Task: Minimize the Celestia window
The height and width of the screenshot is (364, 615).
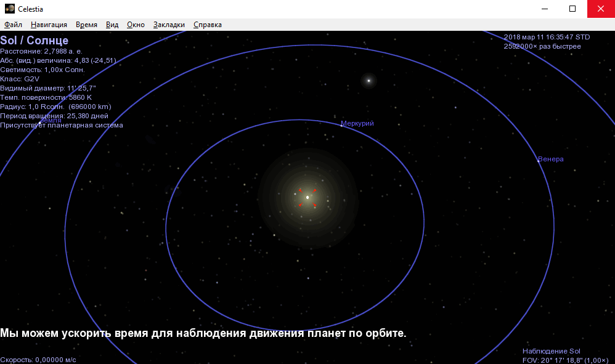Action: [x=544, y=9]
